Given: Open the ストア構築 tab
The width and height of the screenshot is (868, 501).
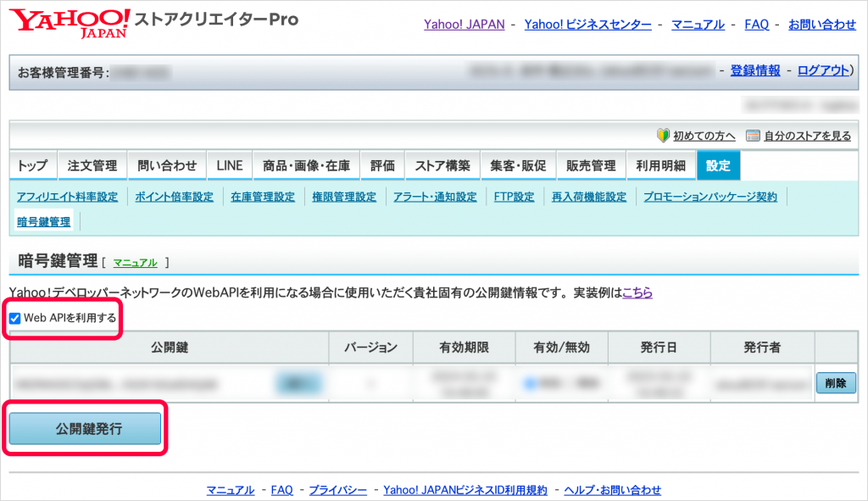Looking at the screenshot, I should (x=442, y=166).
